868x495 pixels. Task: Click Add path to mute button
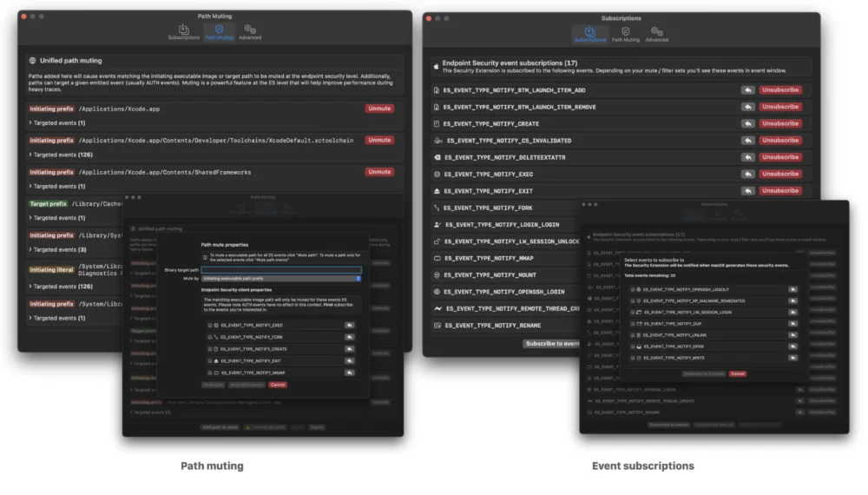pyautogui.click(x=220, y=427)
